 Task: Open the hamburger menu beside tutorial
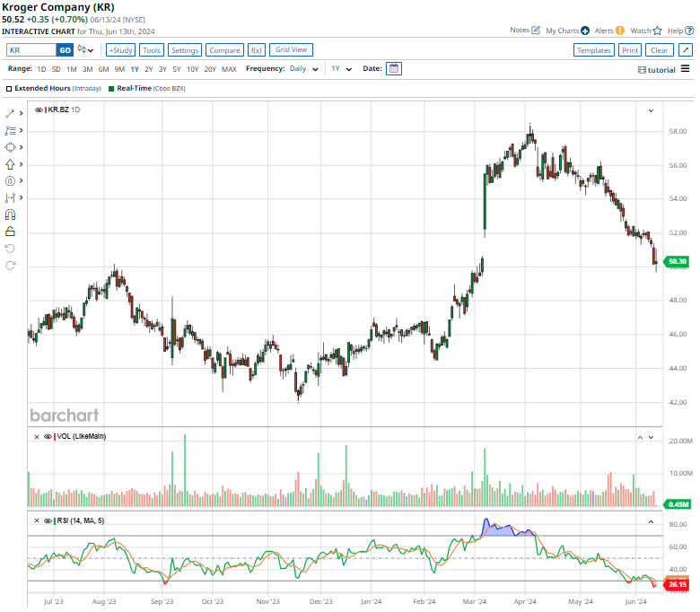(x=685, y=69)
